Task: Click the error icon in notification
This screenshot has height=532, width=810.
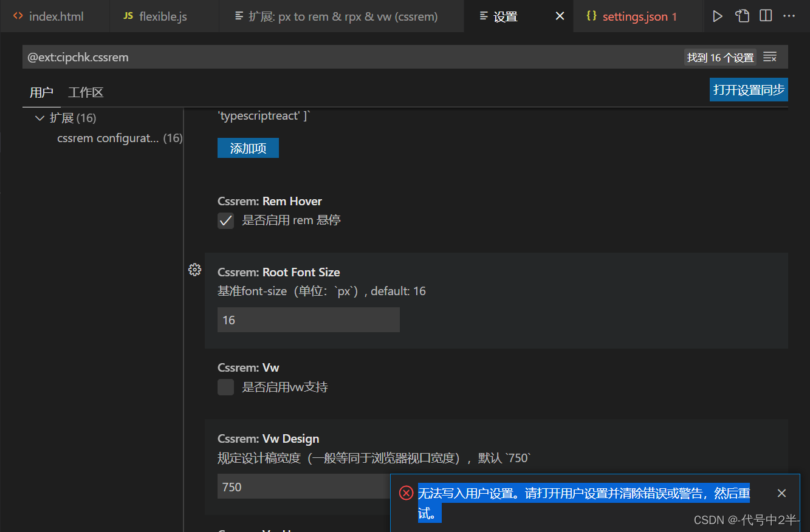Action: (406, 493)
